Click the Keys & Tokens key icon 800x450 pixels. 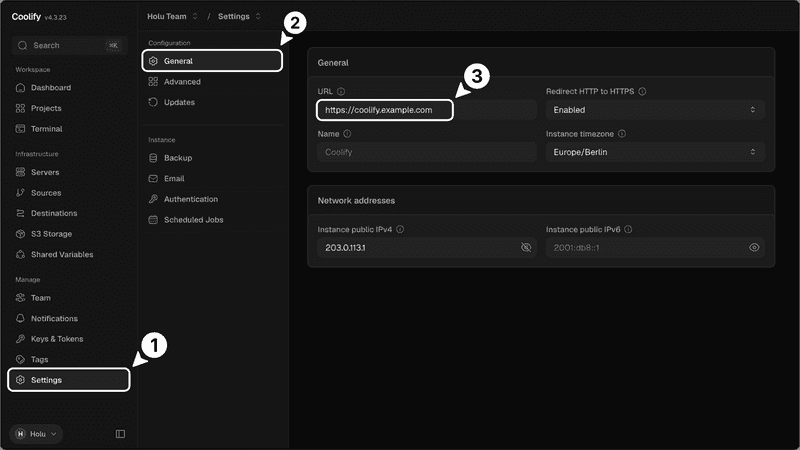tap(20, 339)
